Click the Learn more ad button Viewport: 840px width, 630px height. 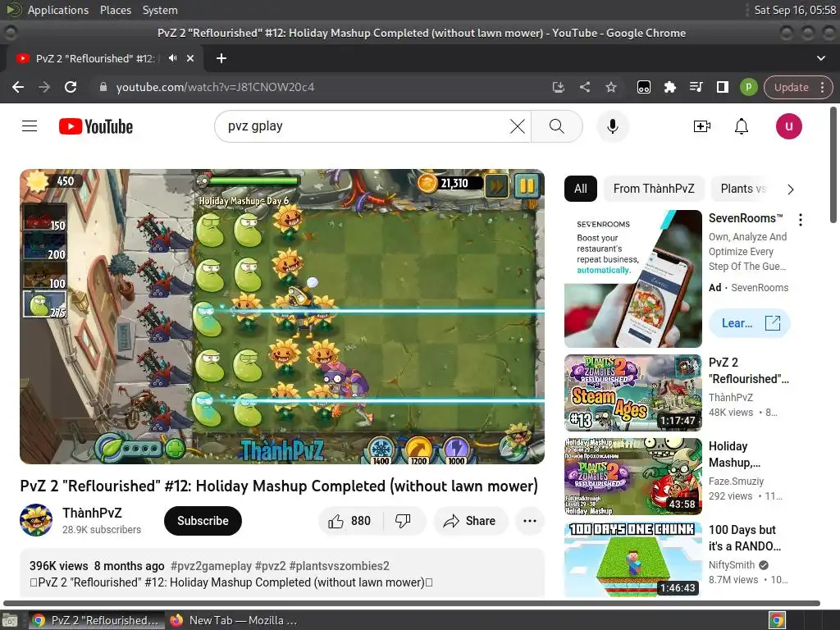pyautogui.click(x=750, y=323)
